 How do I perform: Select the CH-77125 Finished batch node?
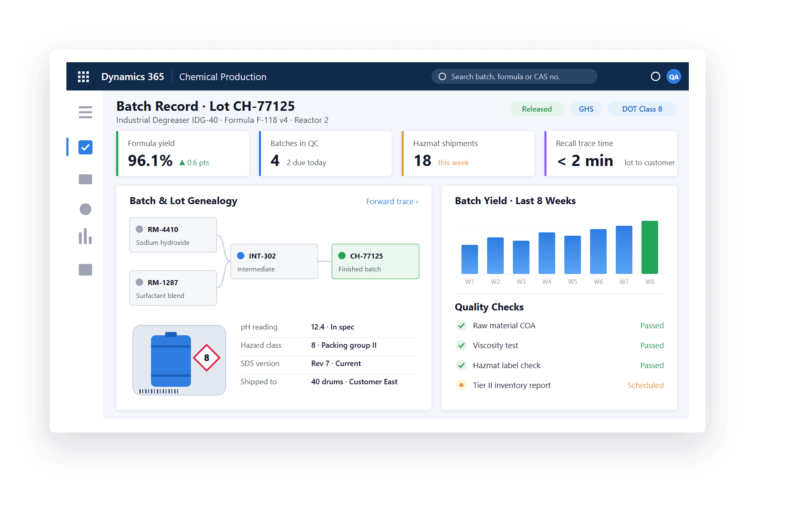tap(376, 261)
